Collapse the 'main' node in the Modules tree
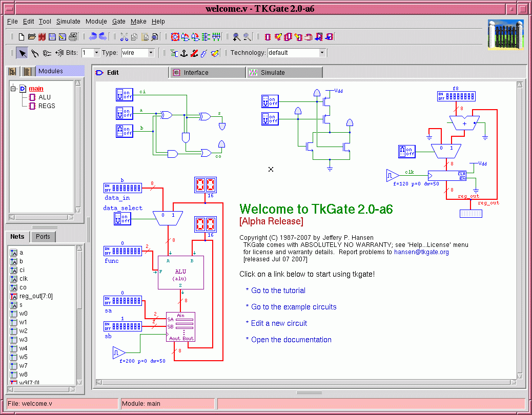The width and height of the screenshot is (532, 415). pyautogui.click(x=13, y=88)
